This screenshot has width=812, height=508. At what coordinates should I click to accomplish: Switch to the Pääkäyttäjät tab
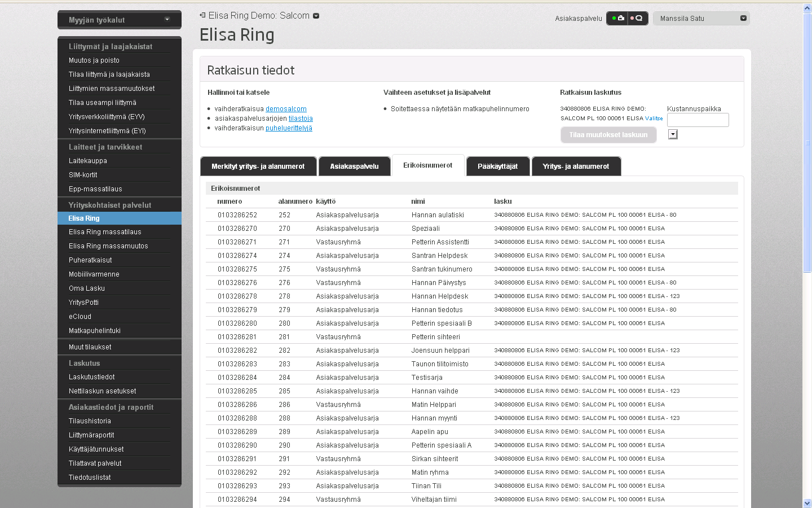[x=497, y=167]
